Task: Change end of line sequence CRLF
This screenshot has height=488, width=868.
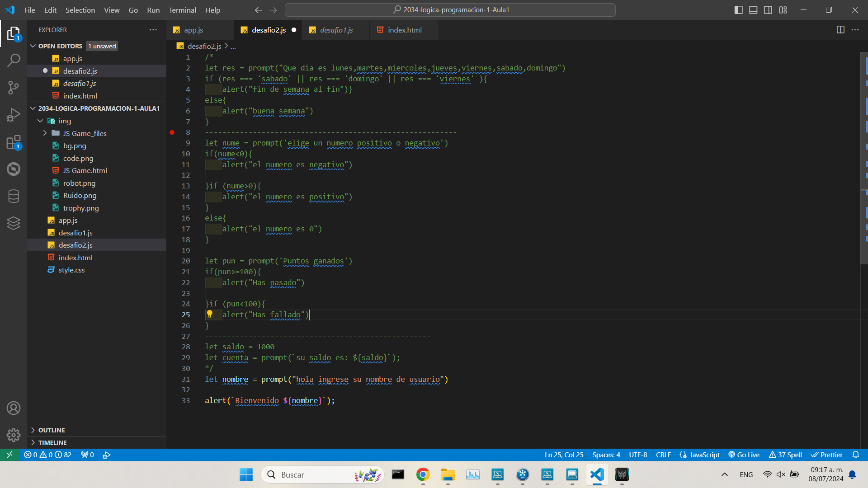Action: [x=663, y=455]
